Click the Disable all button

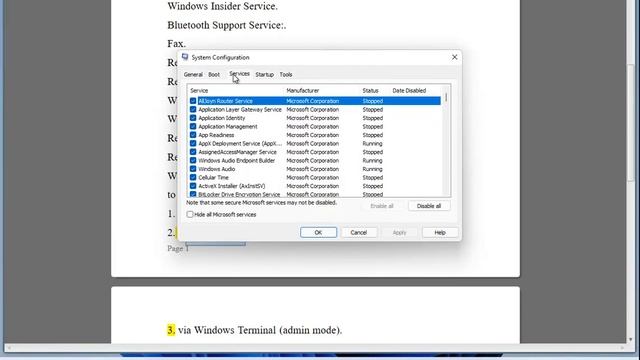click(429, 206)
